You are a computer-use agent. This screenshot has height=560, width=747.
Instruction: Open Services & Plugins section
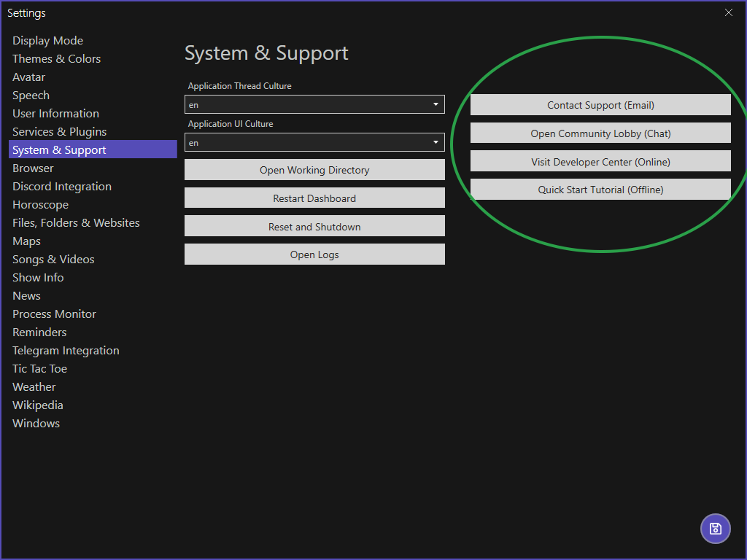coord(60,132)
